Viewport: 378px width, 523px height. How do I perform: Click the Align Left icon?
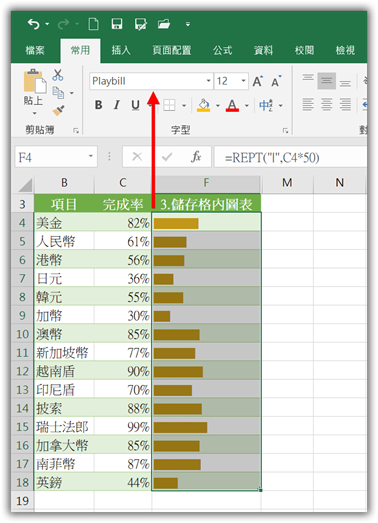pyautogui.click(x=308, y=105)
